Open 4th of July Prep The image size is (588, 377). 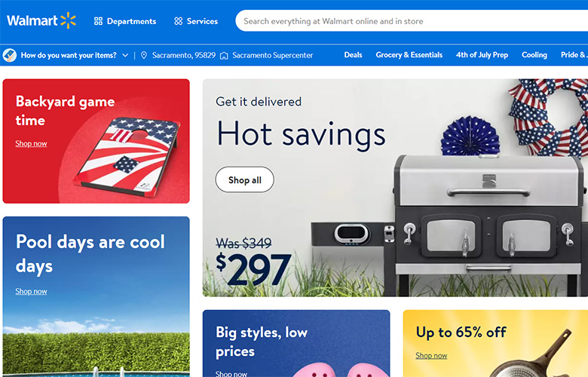pyautogui.click(x=482, y=55)
